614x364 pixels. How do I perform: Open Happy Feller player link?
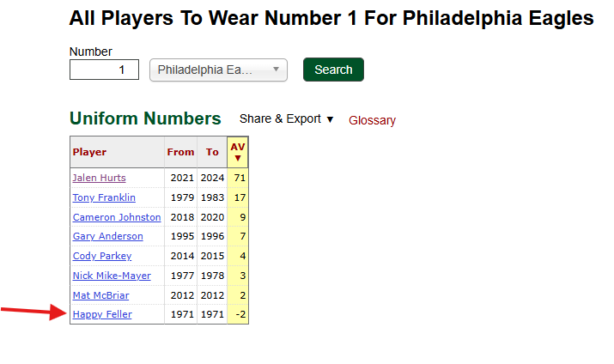point(102,314)
